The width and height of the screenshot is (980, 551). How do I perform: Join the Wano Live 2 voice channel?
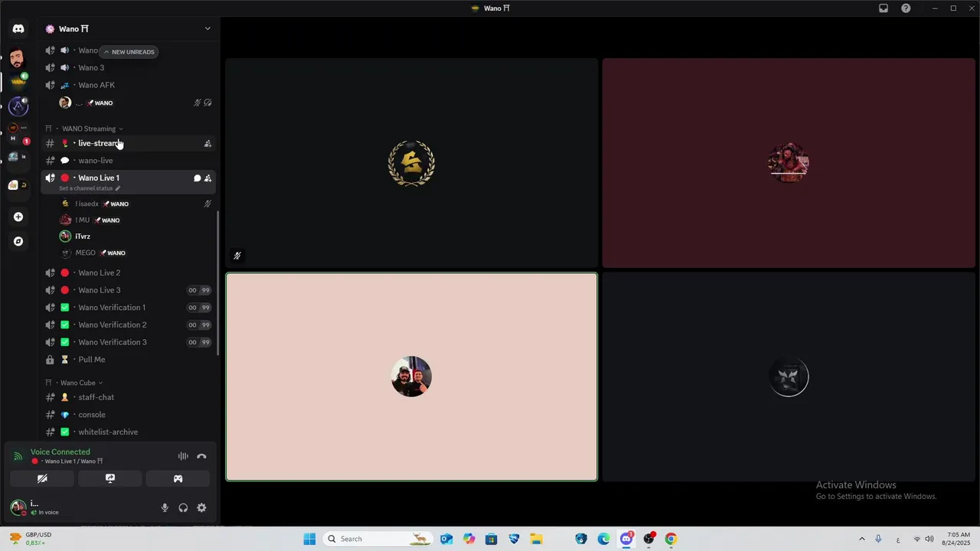pyautogui.click(x=128, y=272)
